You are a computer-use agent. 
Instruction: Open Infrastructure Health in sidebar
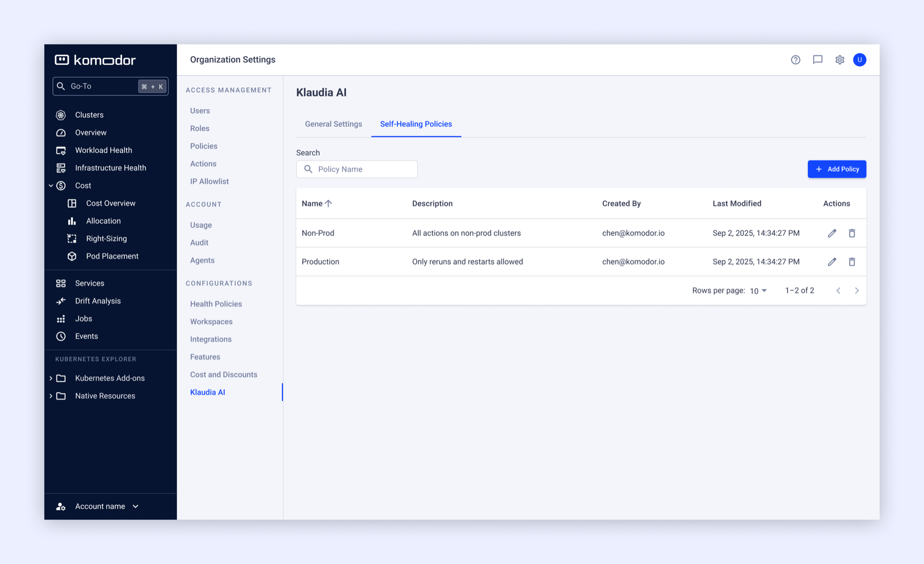[110, 168]
